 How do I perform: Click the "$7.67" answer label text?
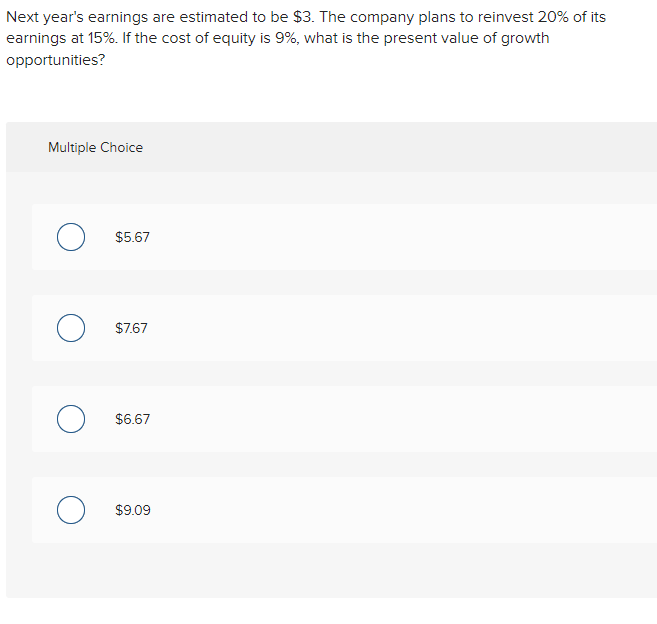pyautogui.click(x=131, y=328)
